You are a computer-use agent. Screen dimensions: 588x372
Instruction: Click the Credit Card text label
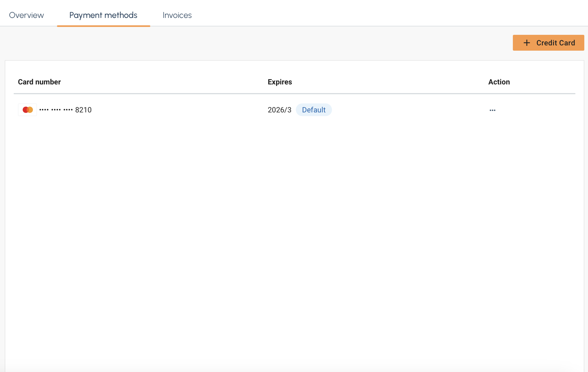556,43
